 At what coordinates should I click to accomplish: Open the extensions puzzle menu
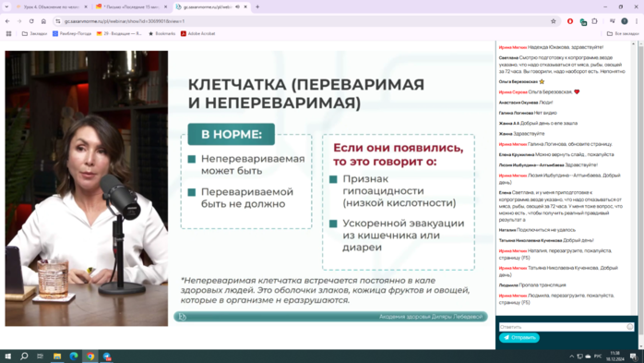pyautogui.click(x=595, y=21)
